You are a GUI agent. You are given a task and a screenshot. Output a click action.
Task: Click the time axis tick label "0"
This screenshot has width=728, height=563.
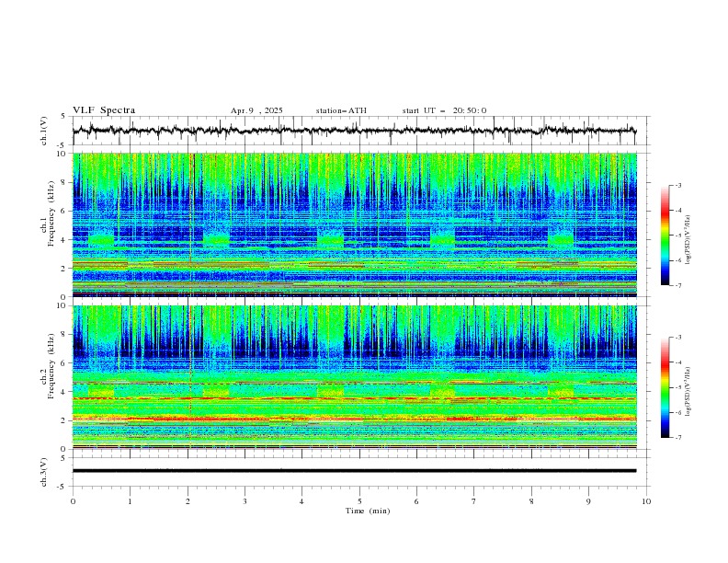pyautogui.click(x=73, y=501)
